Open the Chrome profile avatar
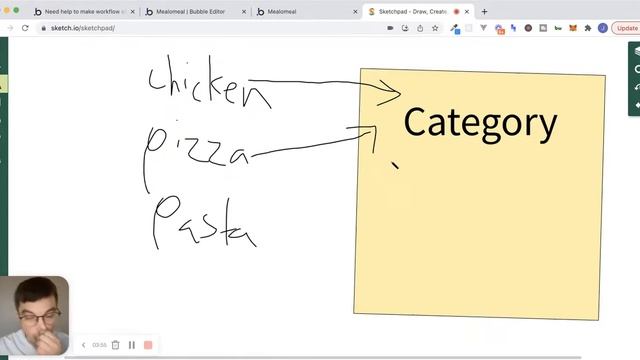Viewport: 640px width, 360px height. [603, 28]
